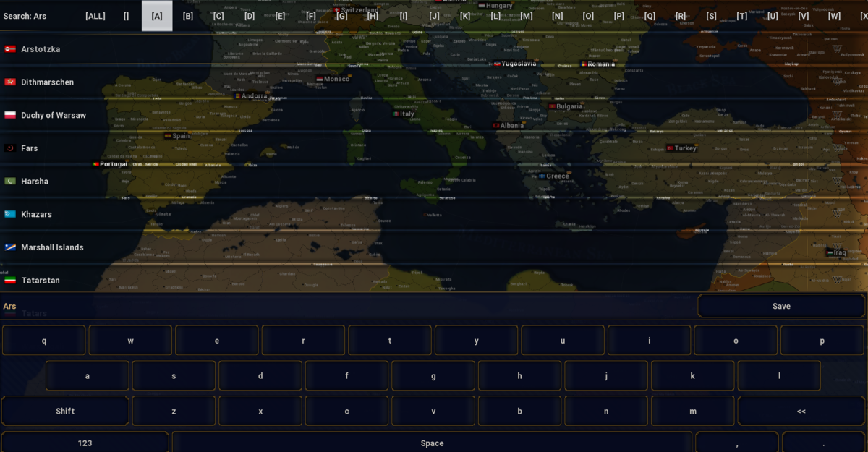Click the Hungary flag marker on the map
The height and width of the screenshot is (452, 868).
click(x=482, y=6)
